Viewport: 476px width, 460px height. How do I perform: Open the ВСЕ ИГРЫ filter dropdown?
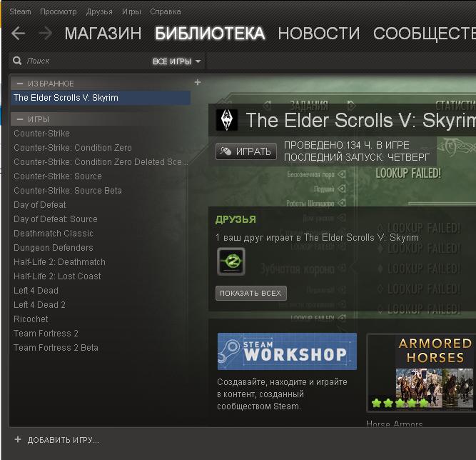(176, 61)
